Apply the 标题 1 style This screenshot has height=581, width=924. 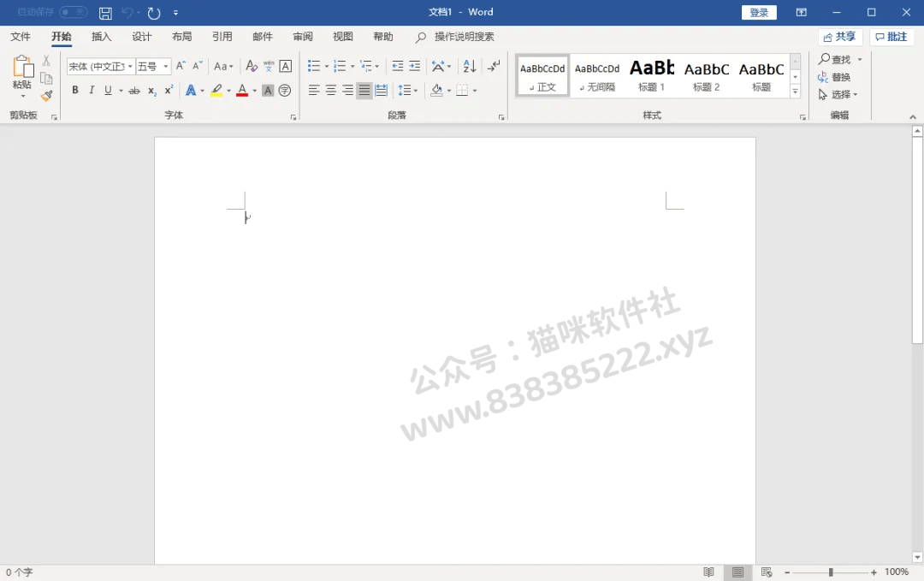[652, 75]
